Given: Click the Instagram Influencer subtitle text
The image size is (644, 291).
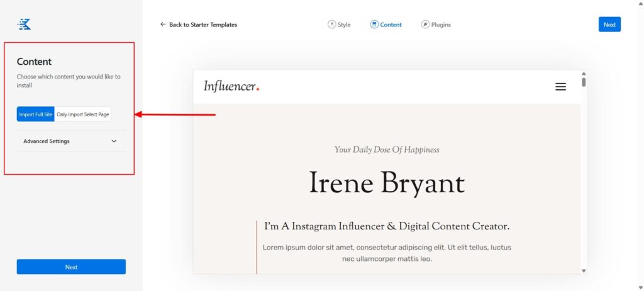Looking at the screenshot, I should [387, 226].
